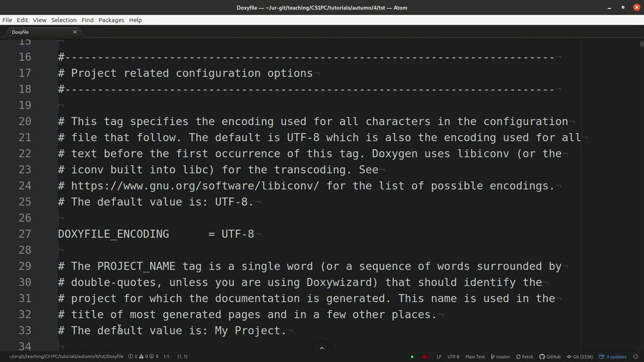This screenshot has width=644, height=362.
Task: Open the Edit menu
Action: [22, 20]
